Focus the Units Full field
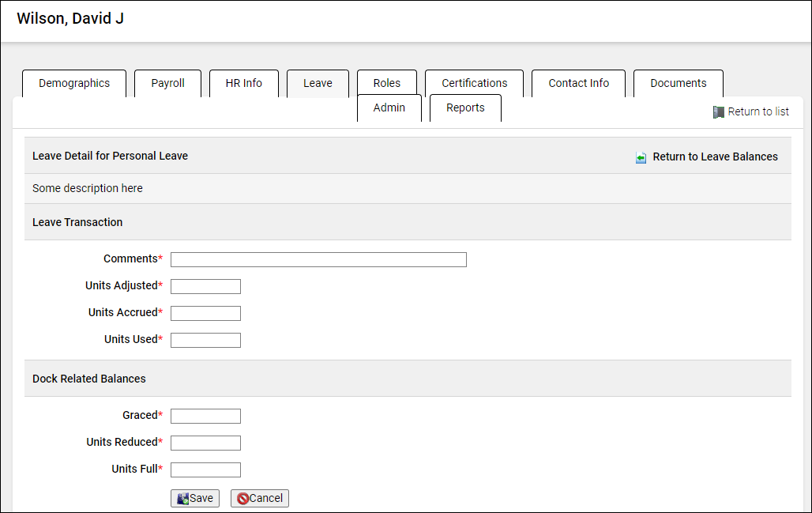Viewport: 812px width, 513px height. [x=205, y=470]
